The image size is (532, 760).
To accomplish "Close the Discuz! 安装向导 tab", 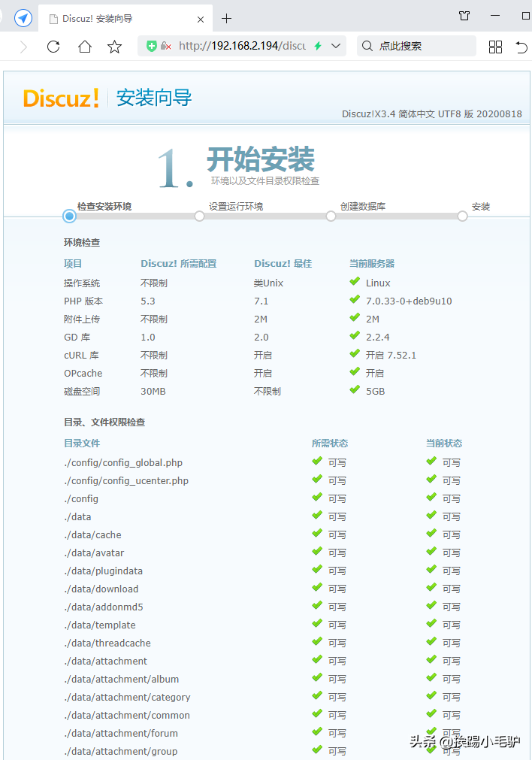I will coord(201,20).
